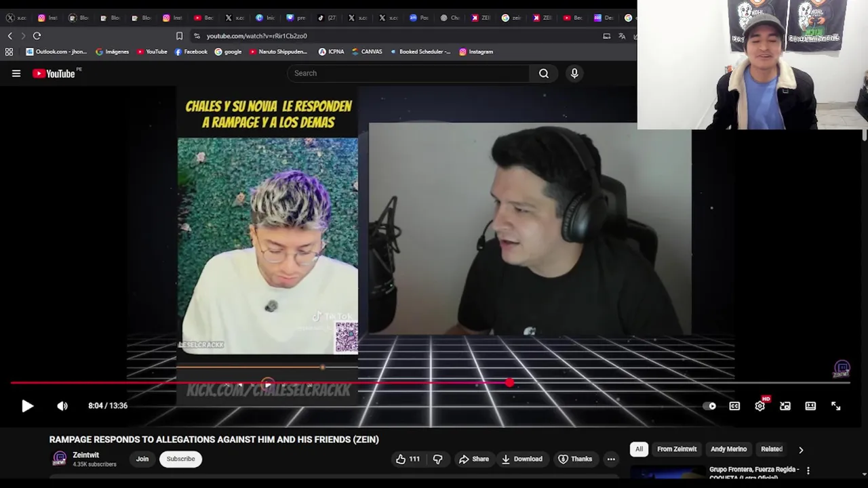The image size is (868, 488).
Task: Open the YouTube guide hamburger menu
Action: coord(16,73)
